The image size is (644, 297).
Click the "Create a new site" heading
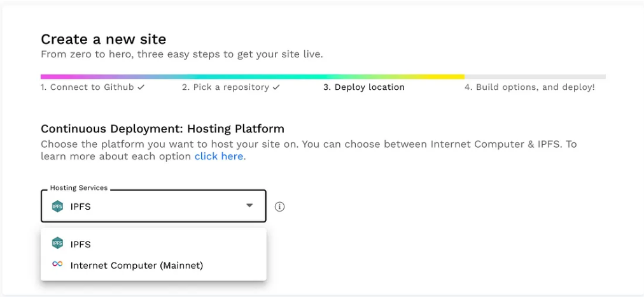click(103, 40)
